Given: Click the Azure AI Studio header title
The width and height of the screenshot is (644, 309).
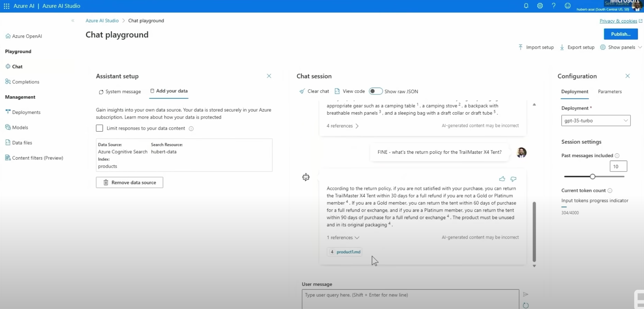Looking at the screenshot, I should pos(61,6).
